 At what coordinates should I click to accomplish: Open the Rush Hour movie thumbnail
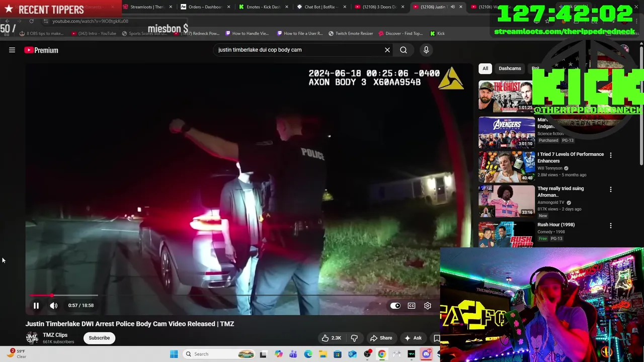pos(507,234)
